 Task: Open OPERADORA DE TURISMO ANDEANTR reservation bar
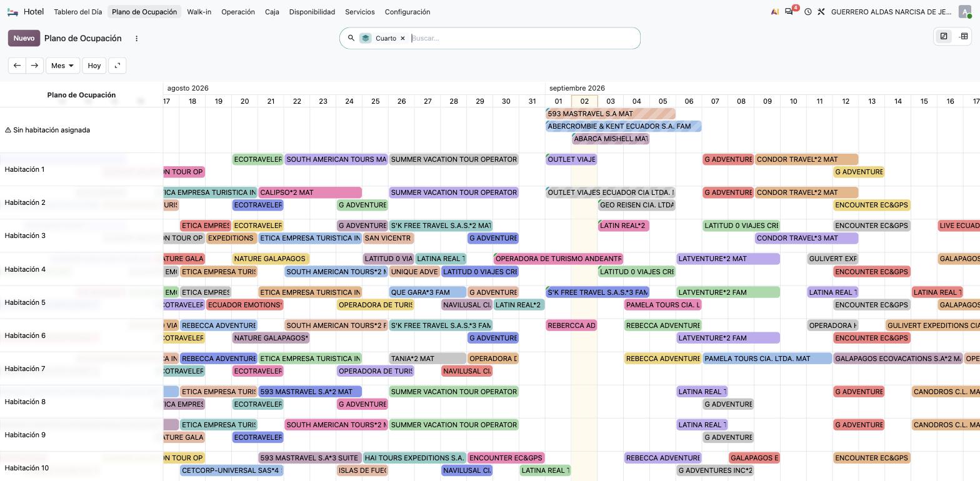[x=558, y=259]
